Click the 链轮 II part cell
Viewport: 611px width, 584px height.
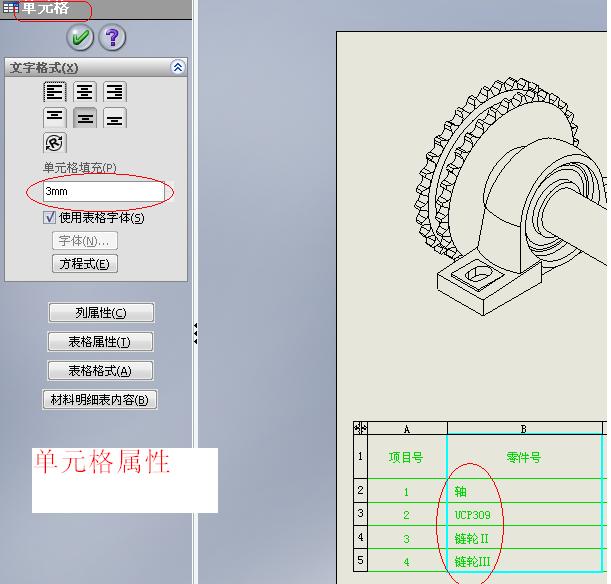(x=524, y=538)
